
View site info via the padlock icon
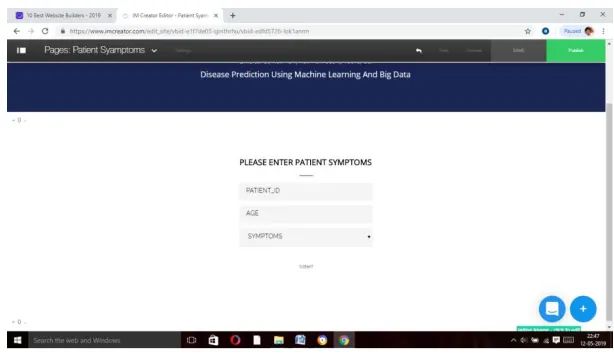tap(63, 31)
